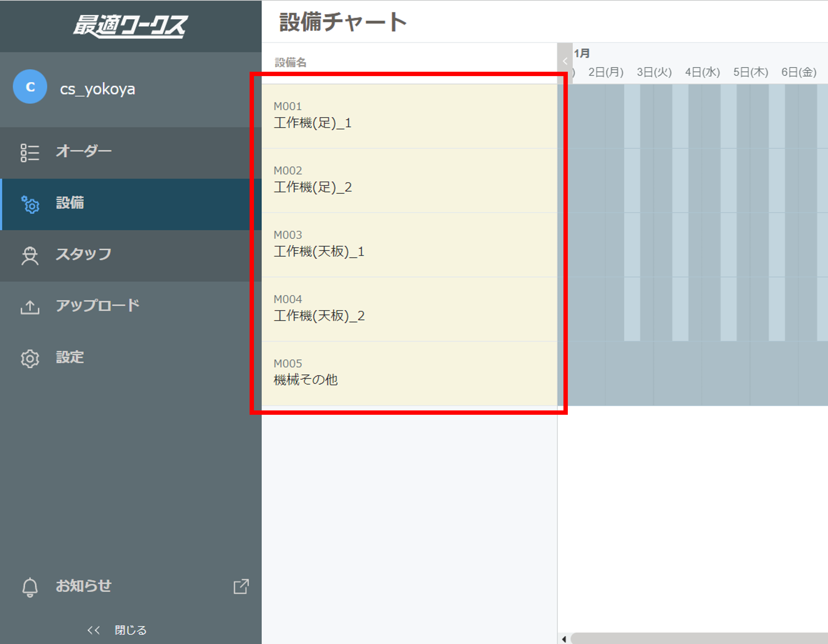
Task: Click the オーダー list icon
Action: click(x=30, y=153)
